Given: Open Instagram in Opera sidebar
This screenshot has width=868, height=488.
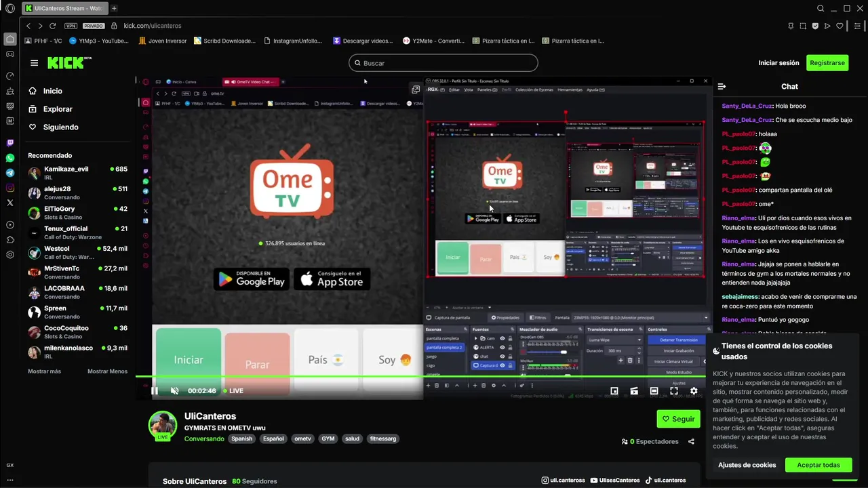Looking at the screenshot, I should pyautogui.click(x=10, y=188).
